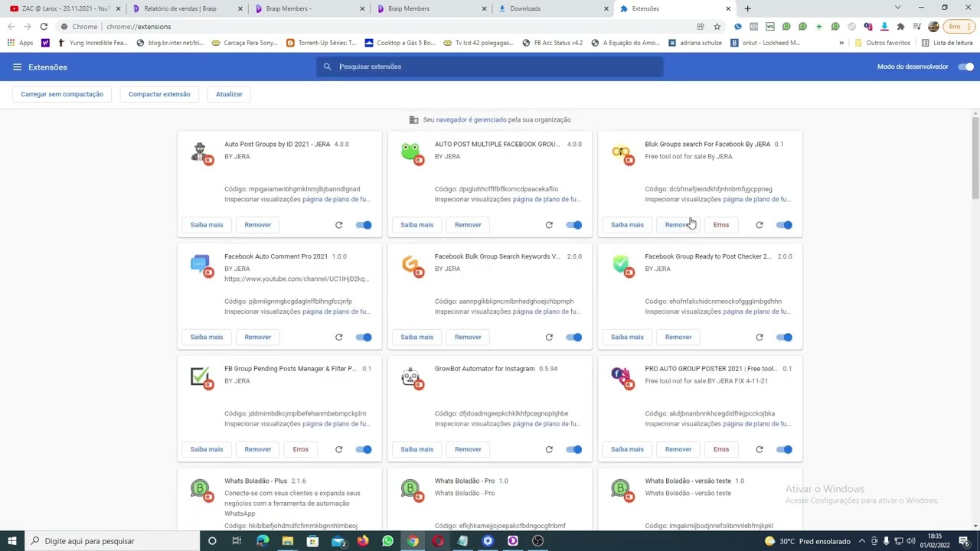Open WhatsApp from the taskbar

tap(387, 541)
